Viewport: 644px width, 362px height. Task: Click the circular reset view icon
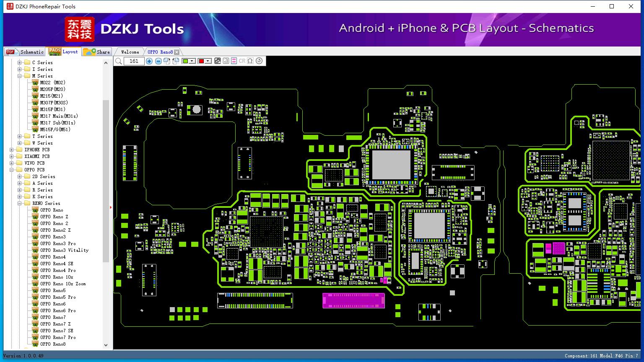point(259,61)
